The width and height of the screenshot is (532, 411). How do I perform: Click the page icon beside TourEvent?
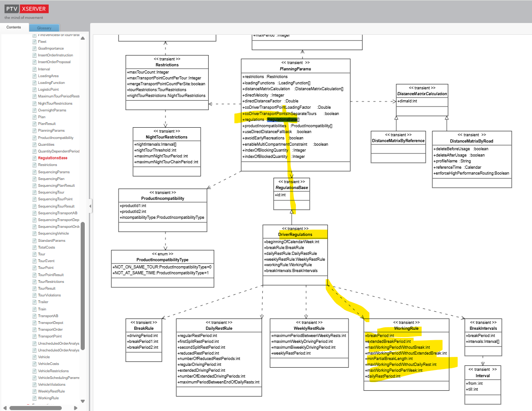tap(34, 261)
